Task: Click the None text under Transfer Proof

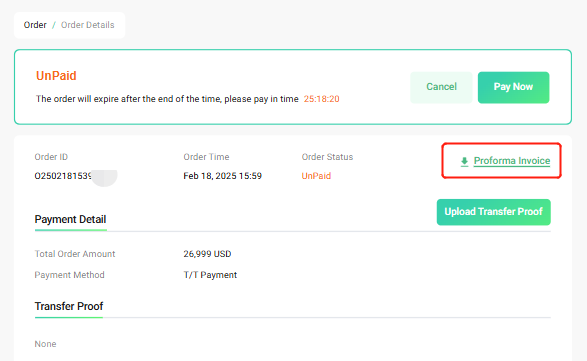Action: pyautogui.click(x=45, y=344)
